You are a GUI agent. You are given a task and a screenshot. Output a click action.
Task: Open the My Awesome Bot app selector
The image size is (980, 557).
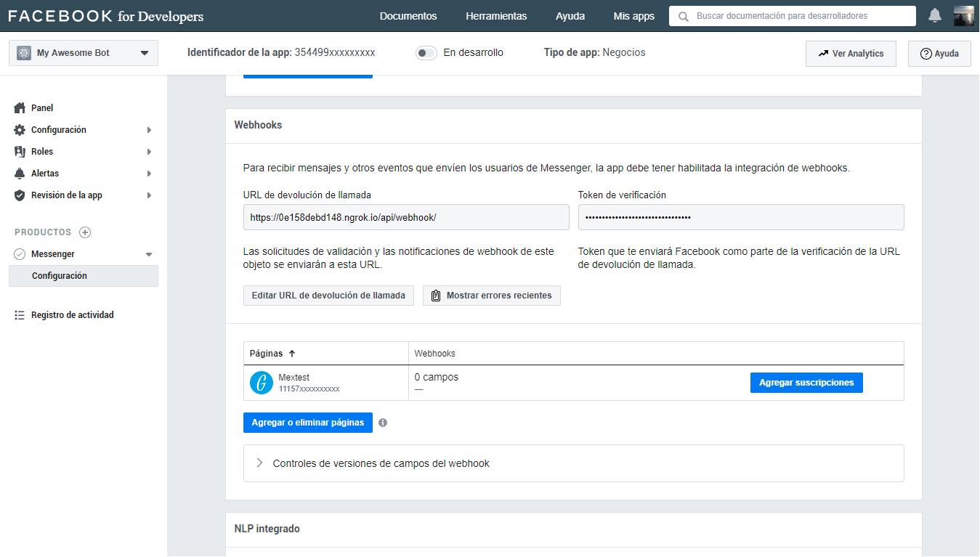click(84, 53)
